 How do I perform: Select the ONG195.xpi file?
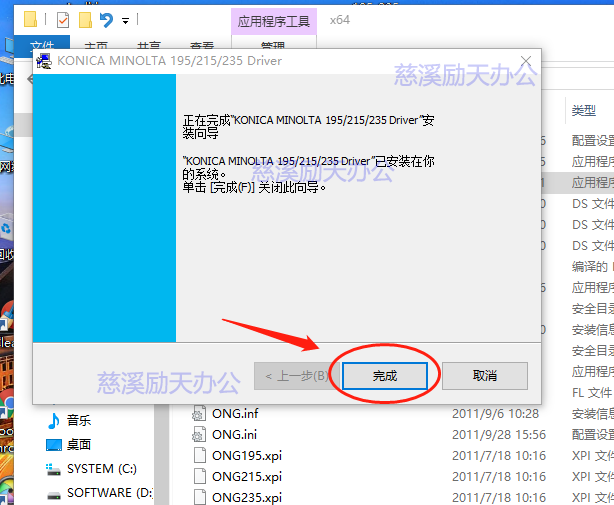[x=246, y=455]
